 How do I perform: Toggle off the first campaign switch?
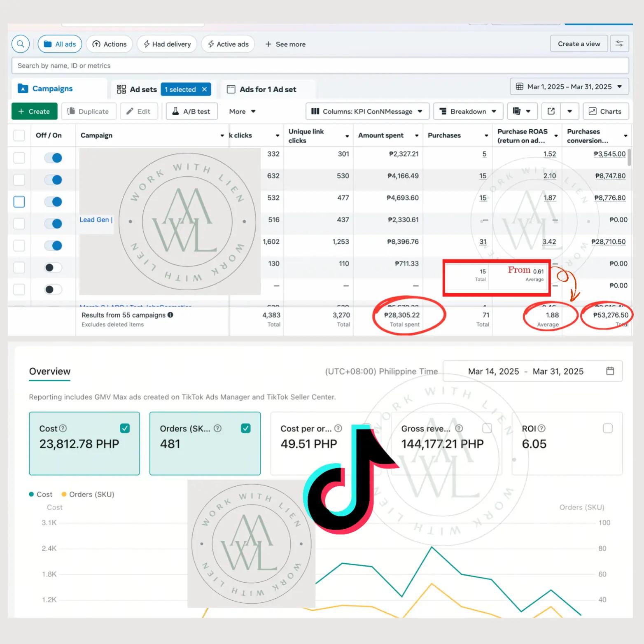[x=53, y=158]
